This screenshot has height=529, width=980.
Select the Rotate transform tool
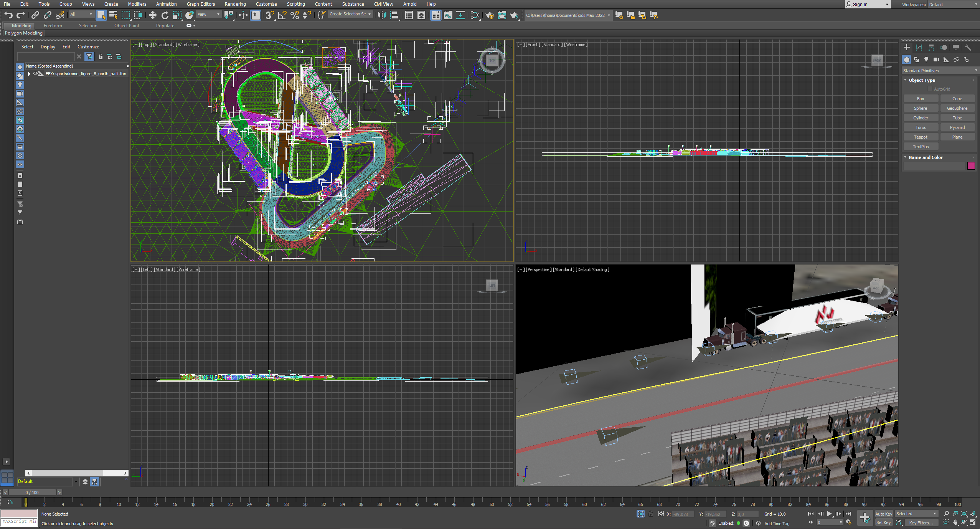pyautogui.click(x=165, y=15)
